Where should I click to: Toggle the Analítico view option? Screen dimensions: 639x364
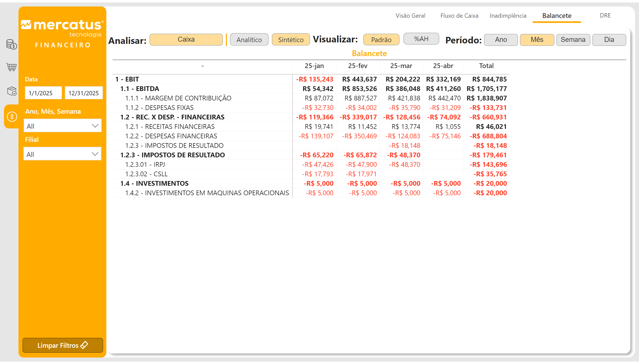click(x=249, y=40)
